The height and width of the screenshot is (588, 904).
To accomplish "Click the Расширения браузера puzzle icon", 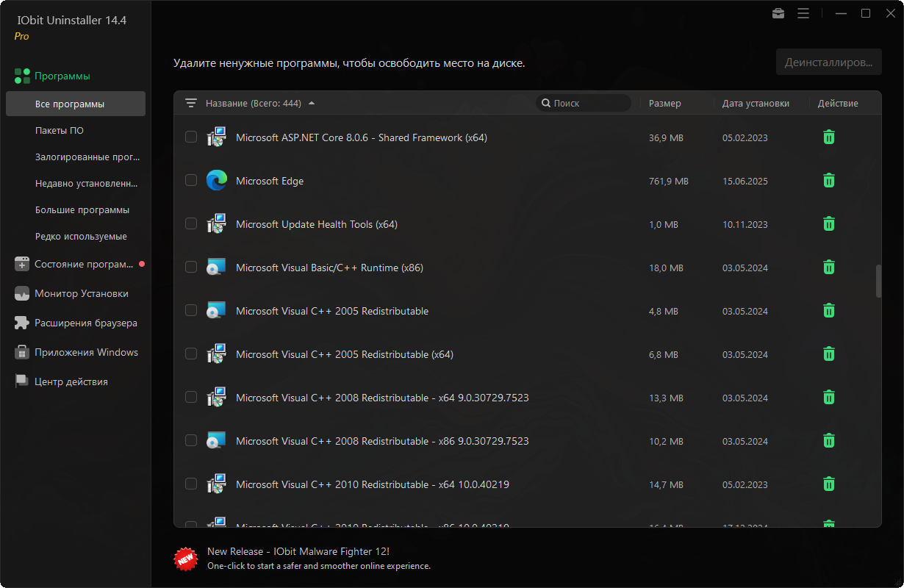I will tap(22, 323).
